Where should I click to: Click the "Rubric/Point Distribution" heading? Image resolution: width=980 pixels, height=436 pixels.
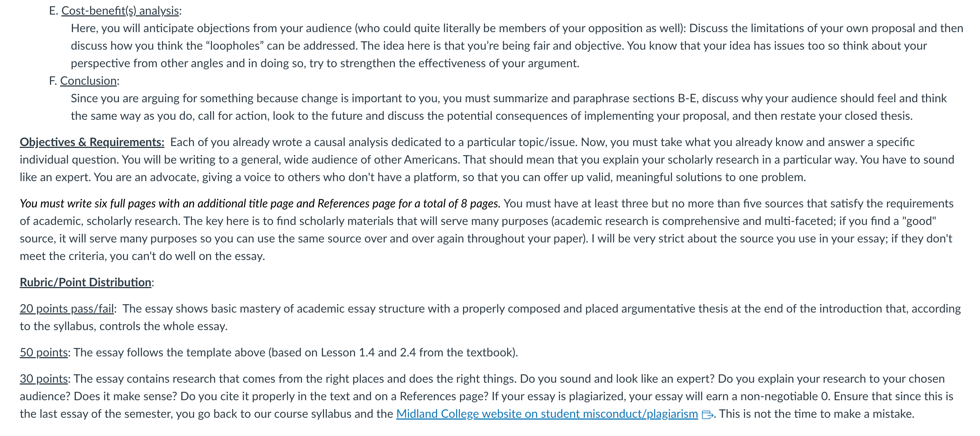(86, 282)
